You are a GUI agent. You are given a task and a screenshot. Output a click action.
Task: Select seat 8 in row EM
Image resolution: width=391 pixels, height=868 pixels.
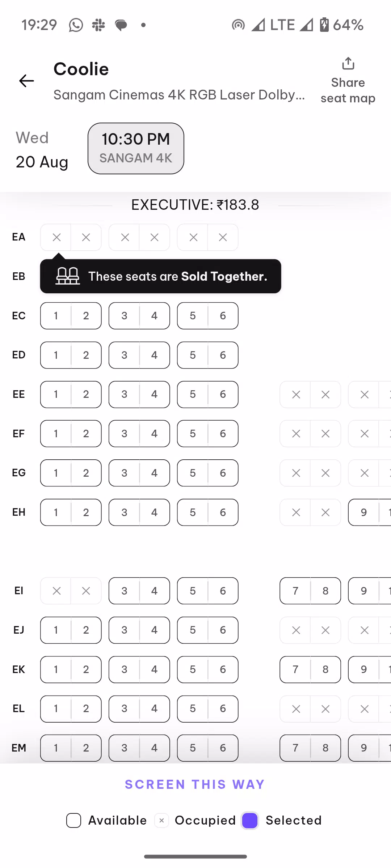pyautogui.click(x=325, y=748)
